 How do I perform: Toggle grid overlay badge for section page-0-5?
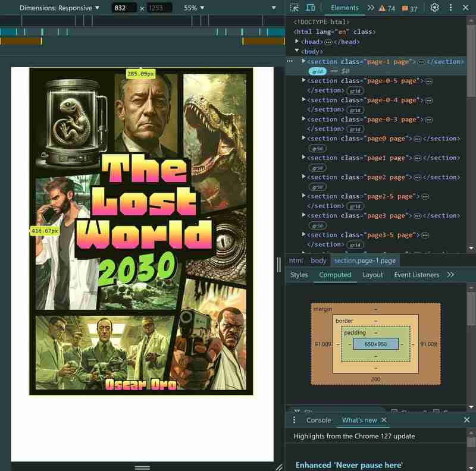[355, 91]
